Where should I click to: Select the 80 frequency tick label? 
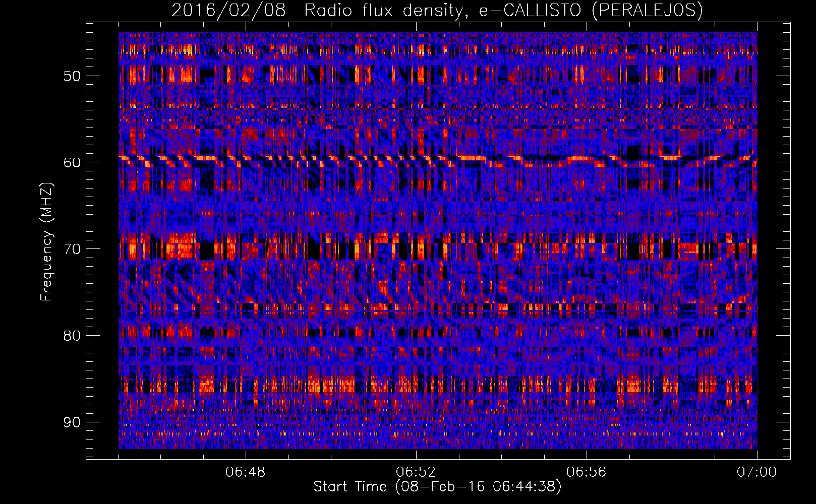[x=72, y=335]
